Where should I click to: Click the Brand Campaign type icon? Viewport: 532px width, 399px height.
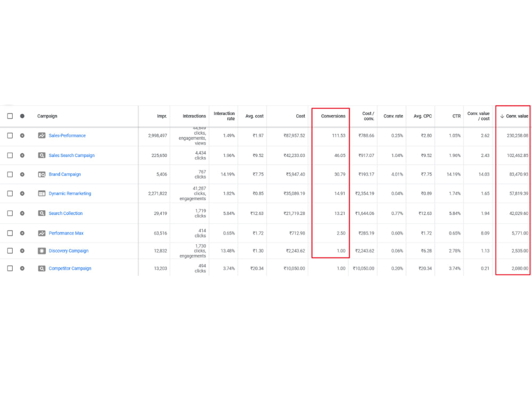click(x=41, y=174)
